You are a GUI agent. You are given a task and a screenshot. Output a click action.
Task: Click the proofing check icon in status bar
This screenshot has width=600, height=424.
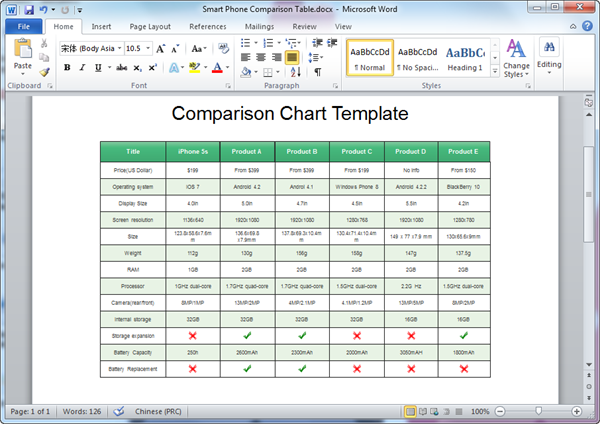click(x=120, y=411)
